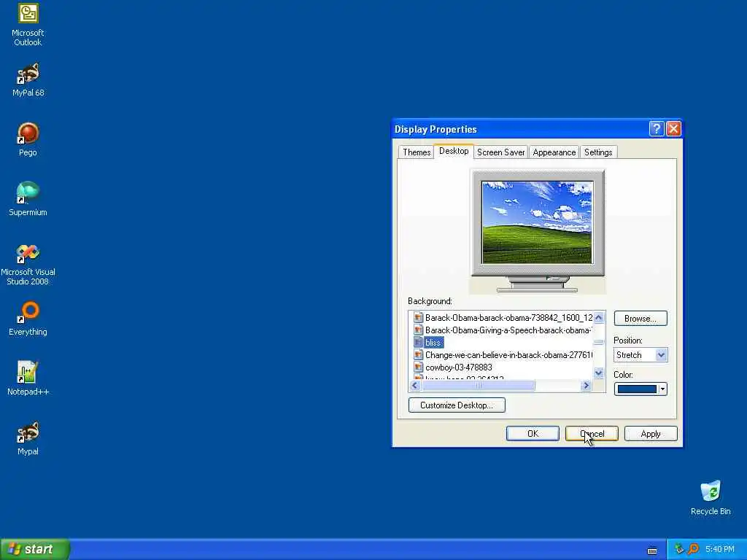Click the Everything magnifier tray icon

click(693, 549)
